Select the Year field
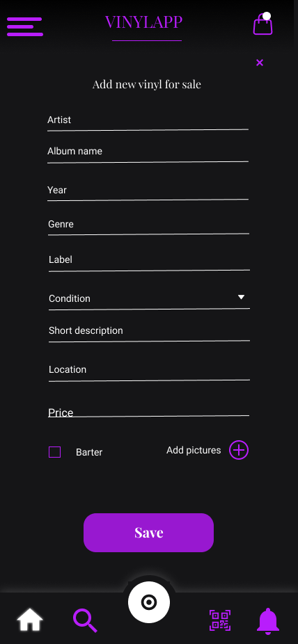298x644 pixels. coord(148,191)
